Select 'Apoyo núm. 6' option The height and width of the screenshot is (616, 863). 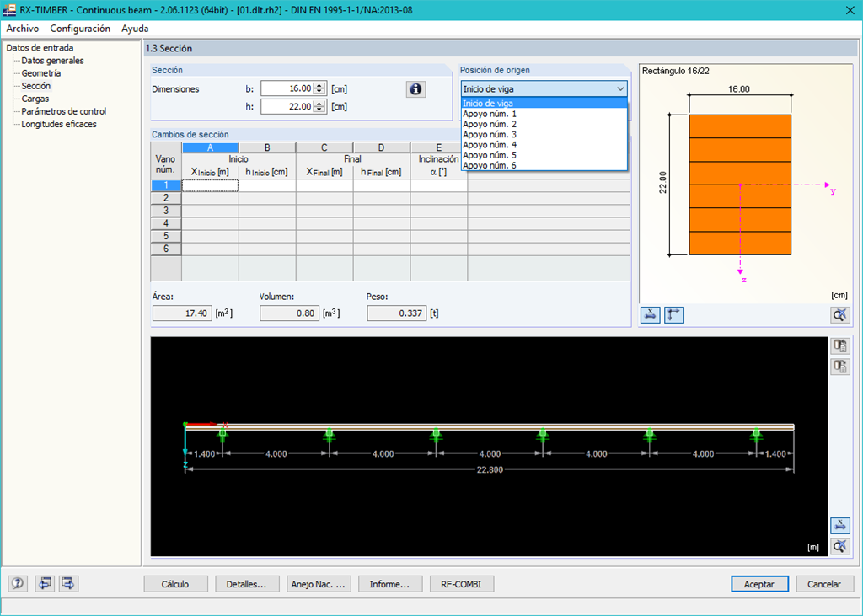(x=544, y=165)
